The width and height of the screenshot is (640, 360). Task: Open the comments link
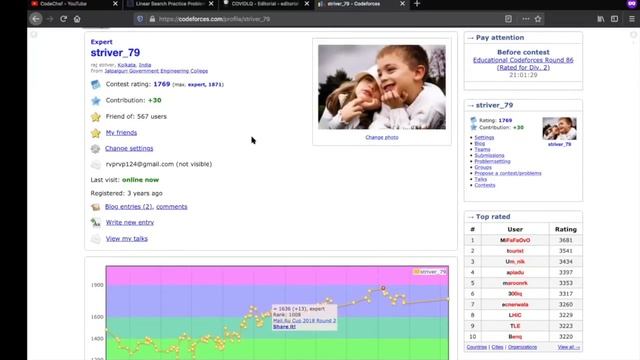(171, 207)
